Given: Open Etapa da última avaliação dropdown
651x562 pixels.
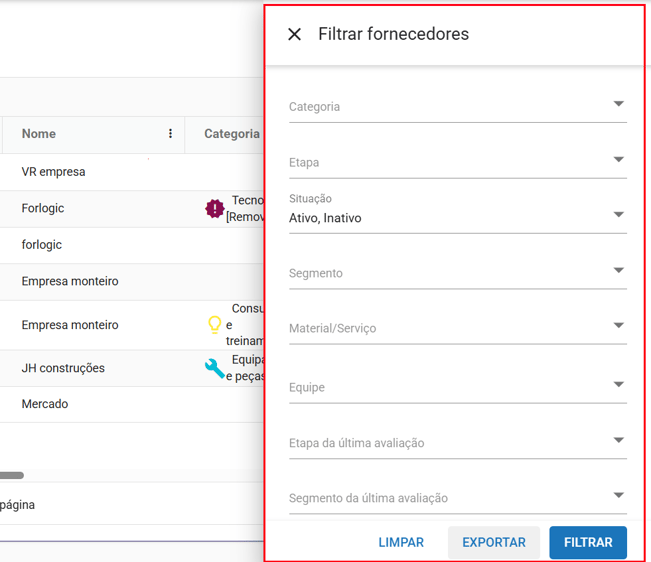Looking at the screenshot, I should click(x=457, y=443).
